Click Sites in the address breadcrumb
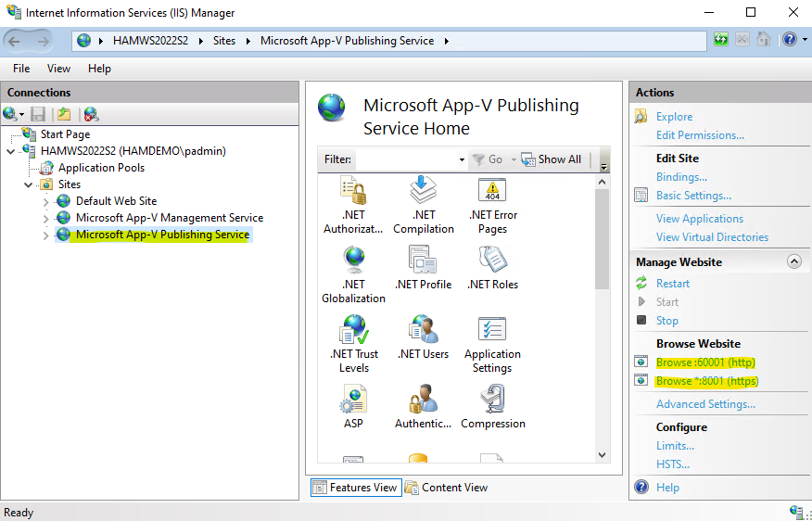Screen dimensions: 812x521 [x=224, y=41]
